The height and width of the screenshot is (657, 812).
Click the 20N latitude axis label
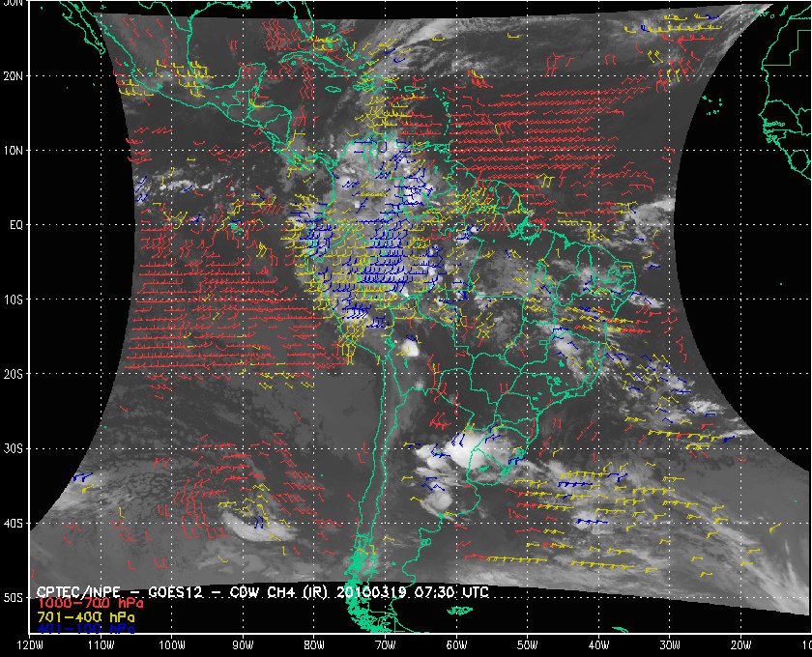[x=13, y=76]
